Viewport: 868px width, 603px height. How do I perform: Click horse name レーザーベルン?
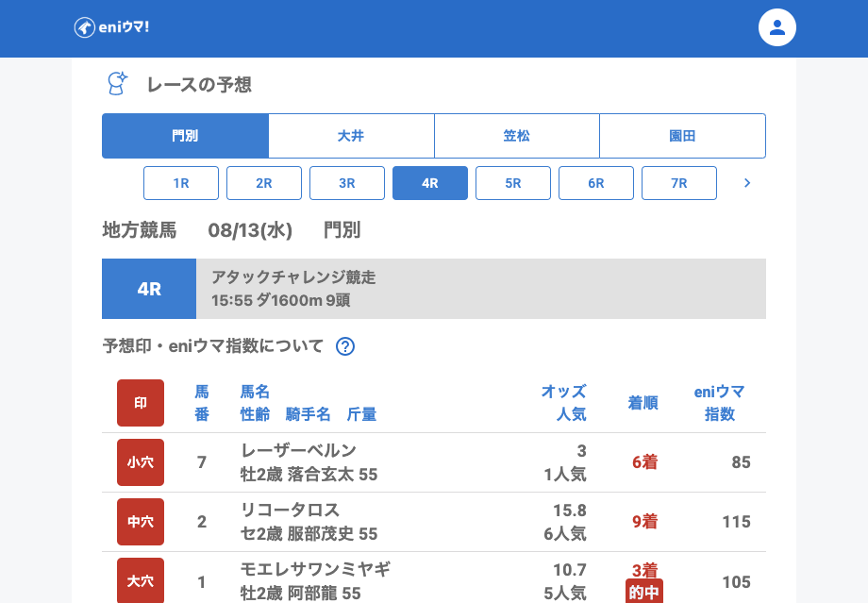[x=298, y=450]
